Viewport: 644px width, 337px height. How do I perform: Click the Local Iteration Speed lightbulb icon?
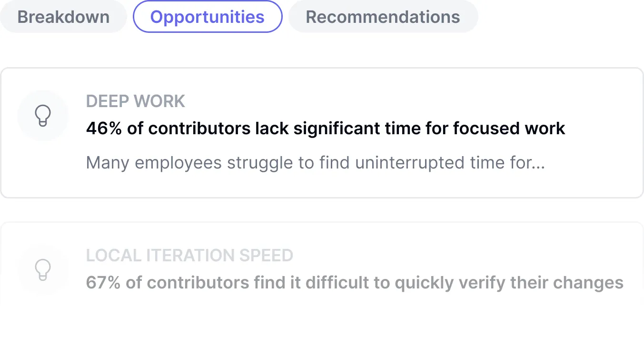pyautogui.click(x=43, y=269)
